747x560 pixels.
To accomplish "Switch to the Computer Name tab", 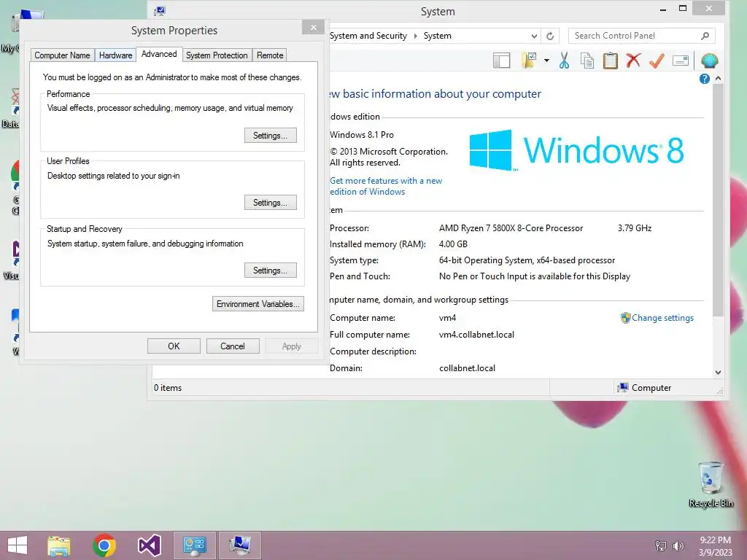I will (62, 55).
